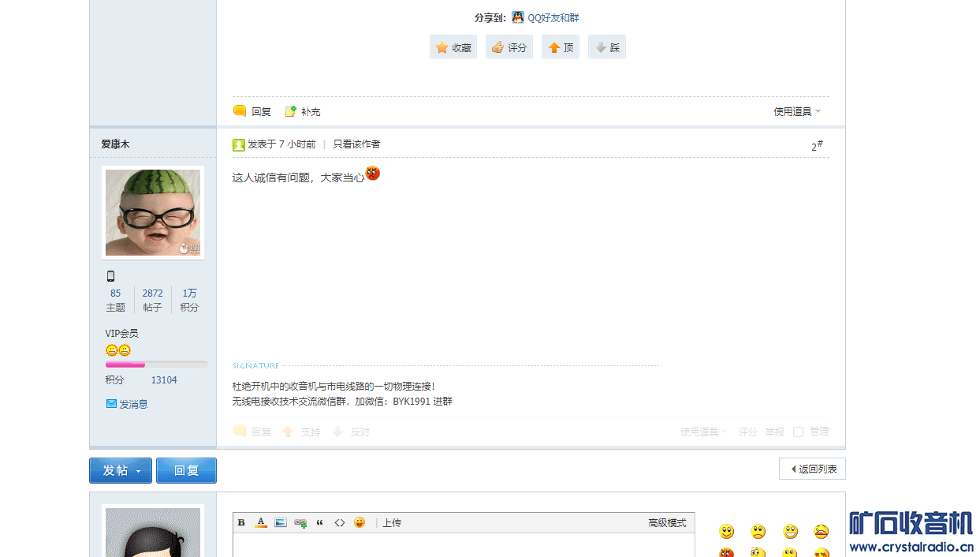Viewport: 980px width, 557px height.
Task: Downvote the post with 踩
Action: pos(607,47)
